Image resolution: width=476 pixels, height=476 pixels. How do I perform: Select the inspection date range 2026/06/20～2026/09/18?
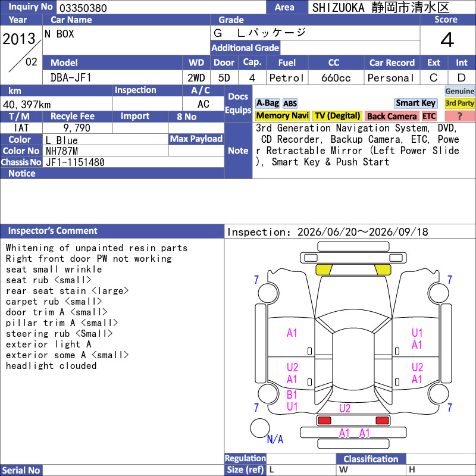362,232
